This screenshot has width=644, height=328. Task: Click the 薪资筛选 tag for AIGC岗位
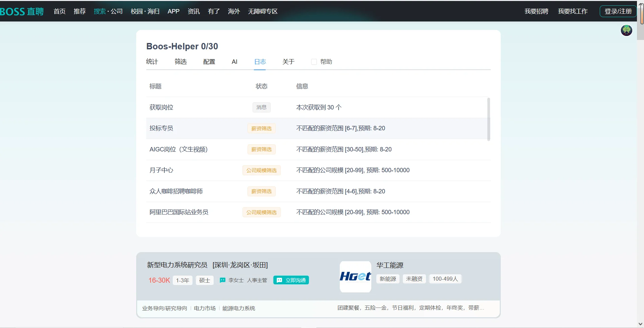point(261,149)
